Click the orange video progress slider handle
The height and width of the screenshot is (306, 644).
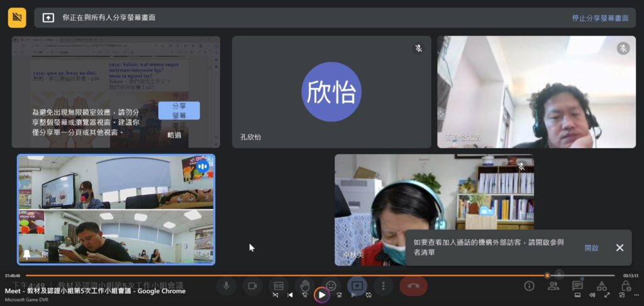(x=547, y=275)
